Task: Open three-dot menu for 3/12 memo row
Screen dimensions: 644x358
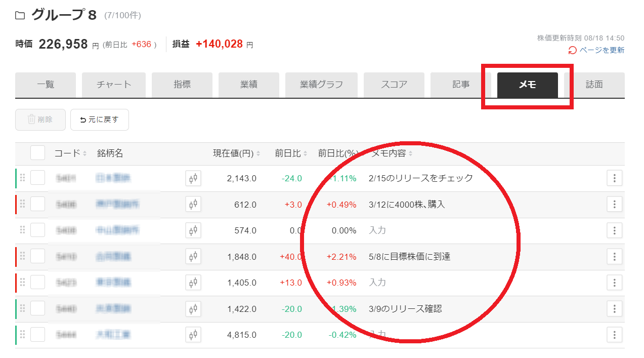Action: [614, 205]
